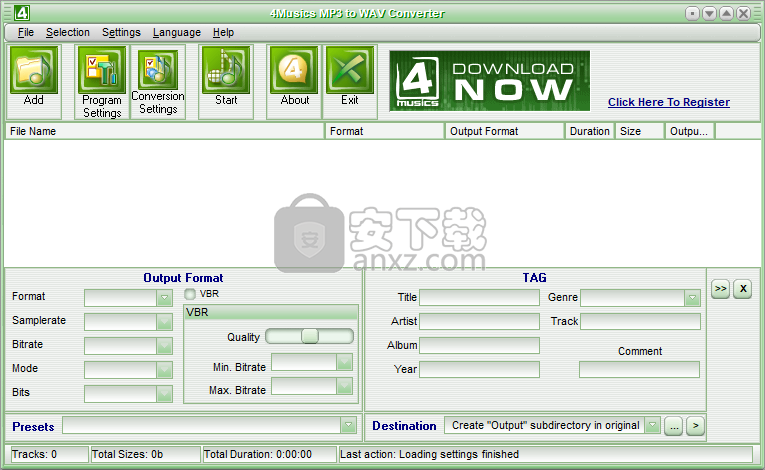Click the Exit toolbar icon
765x470 pixels.
pyautogui.click(x=350, y=70)
